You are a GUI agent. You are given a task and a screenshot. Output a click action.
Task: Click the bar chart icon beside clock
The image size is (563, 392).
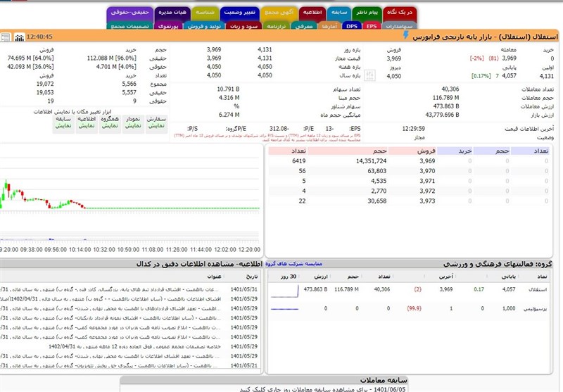tap(19, 37)
